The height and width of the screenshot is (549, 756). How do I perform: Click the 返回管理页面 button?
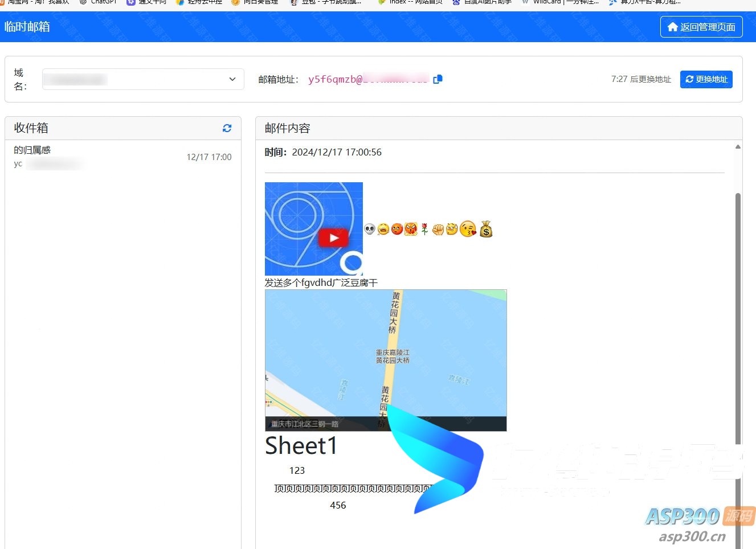tap(701, 27)
